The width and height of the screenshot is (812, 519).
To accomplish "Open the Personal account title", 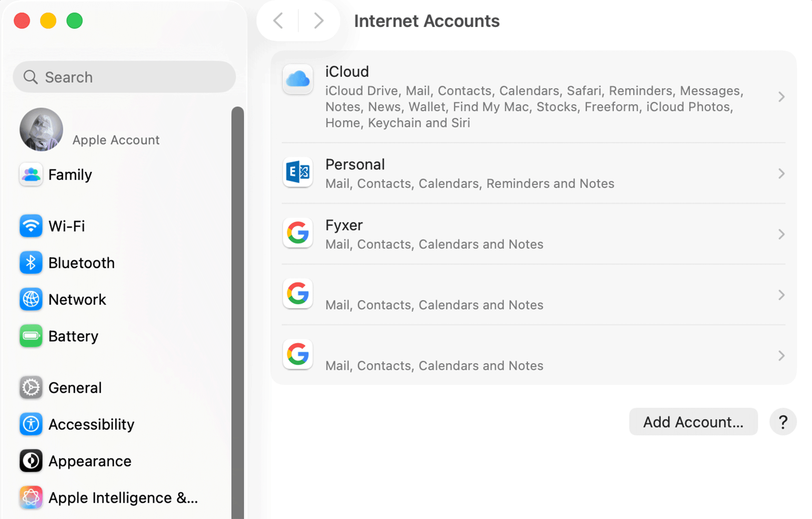I will pos(355,164).
